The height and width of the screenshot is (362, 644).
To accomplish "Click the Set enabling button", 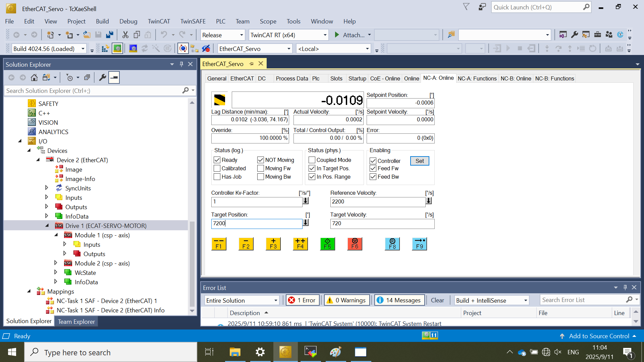I will tap(419, 161).
